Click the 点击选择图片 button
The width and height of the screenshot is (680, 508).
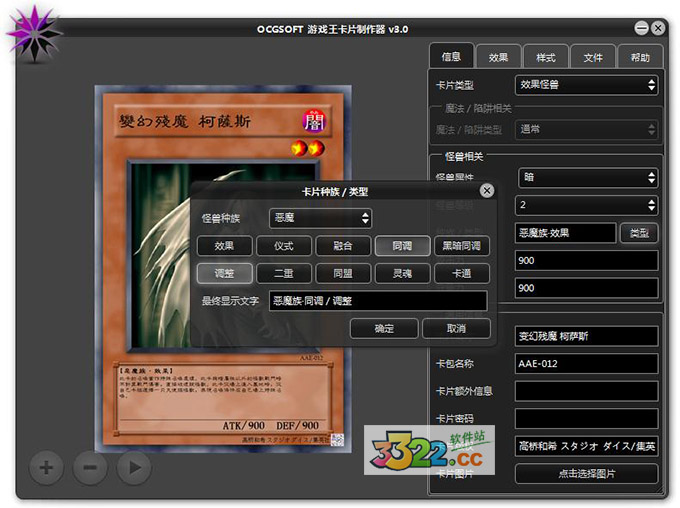pos(586,473)
